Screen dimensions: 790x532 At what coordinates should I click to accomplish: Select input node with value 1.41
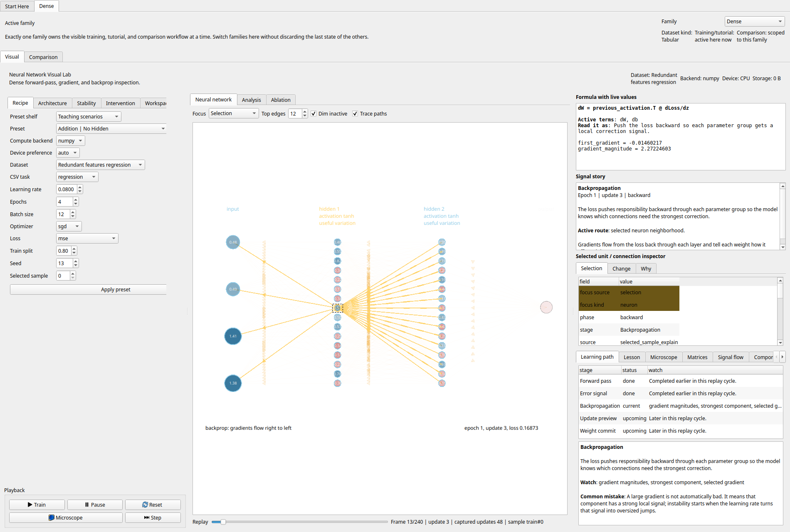click(x=233, y=336)
